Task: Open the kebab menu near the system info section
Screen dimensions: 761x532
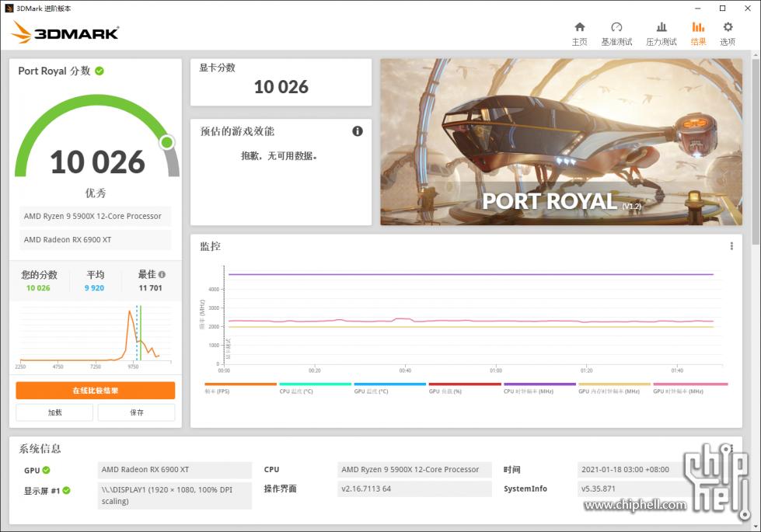Action: (731, 449)
